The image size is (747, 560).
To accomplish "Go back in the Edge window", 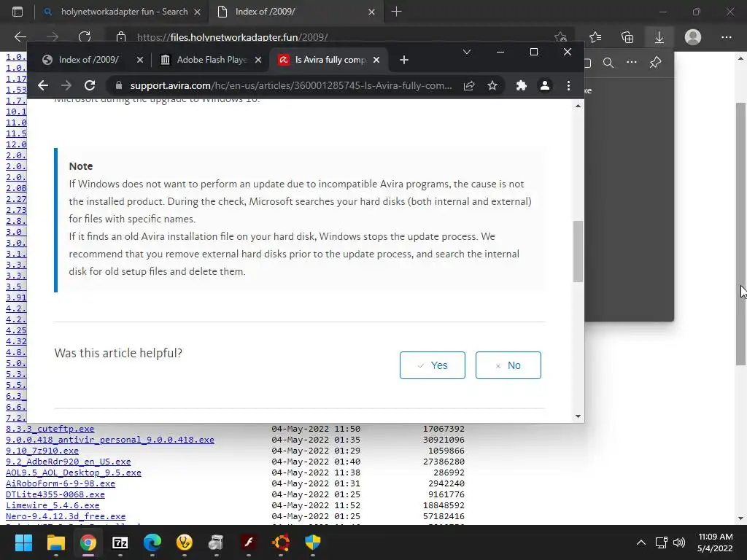I will [x=20, y=36].
